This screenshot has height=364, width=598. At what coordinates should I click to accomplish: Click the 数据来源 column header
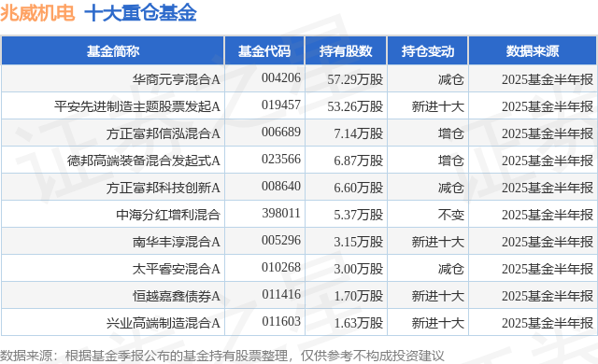[533, 51]
